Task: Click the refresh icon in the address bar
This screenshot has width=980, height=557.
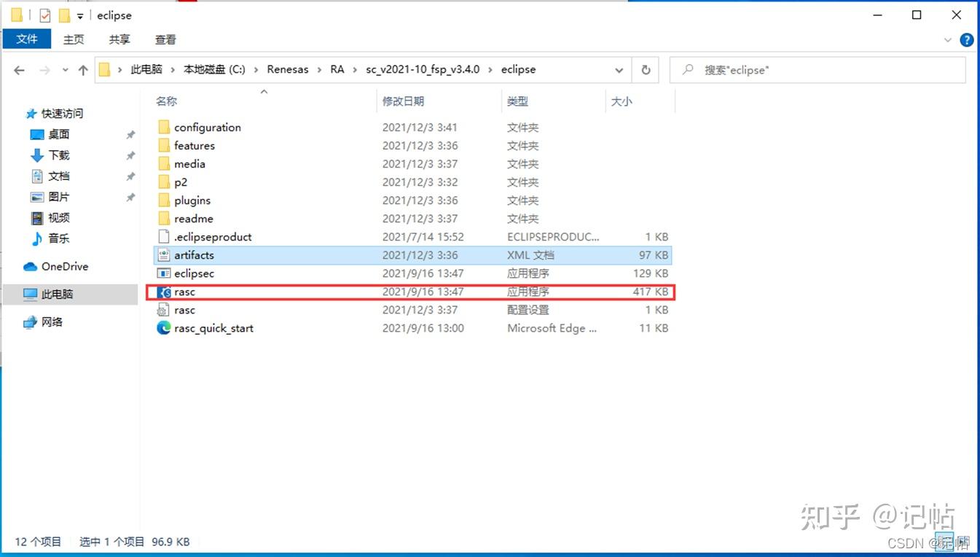Action: pyautogui.click(x=646, y=69)
